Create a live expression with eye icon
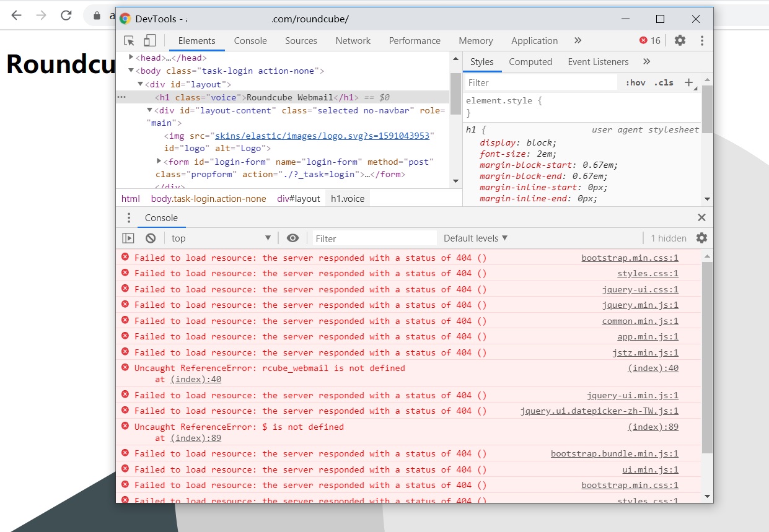 pyautogui.click(x=292, y=238)
